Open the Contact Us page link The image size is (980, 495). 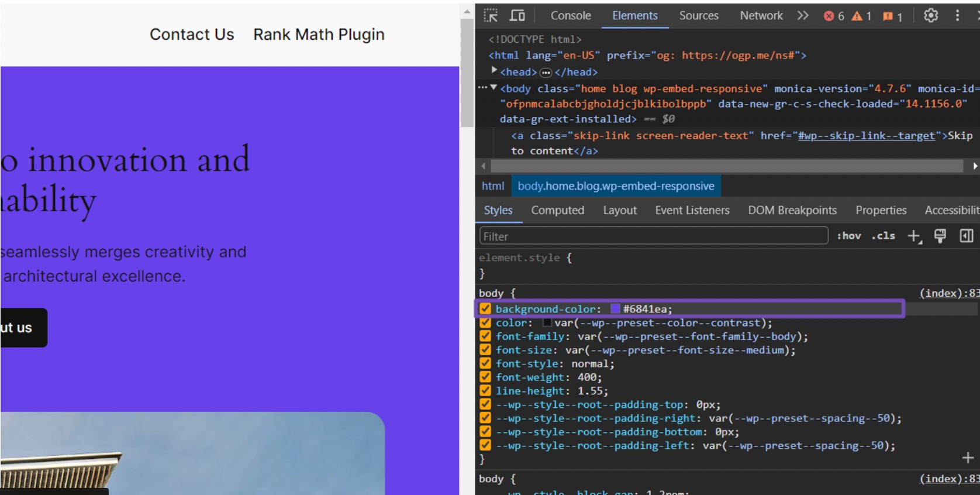(x=192, y=35)
